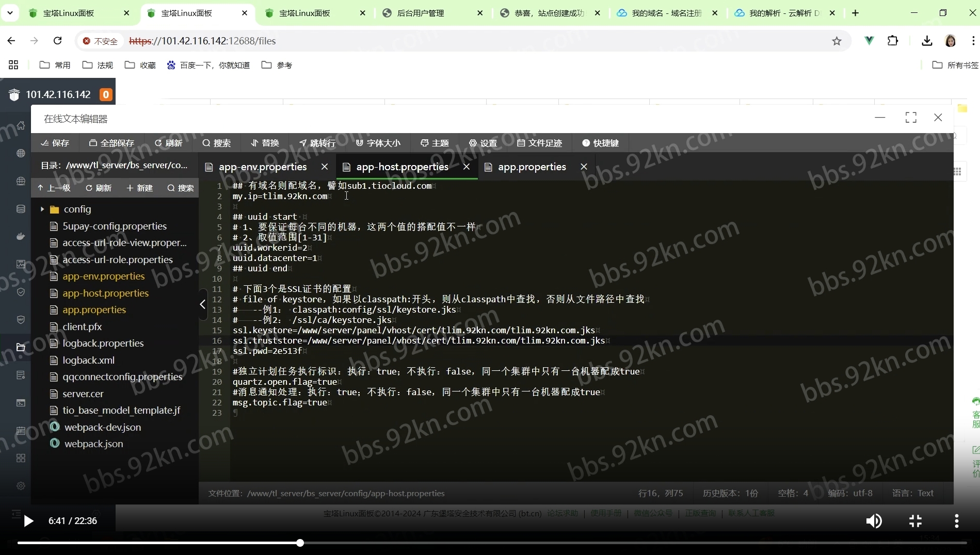Open Search (搜索) in the editor toolbar
Image resolution: width=980 pixels, height=555 pixels.
pyautogui.click(x=217, y=143)
